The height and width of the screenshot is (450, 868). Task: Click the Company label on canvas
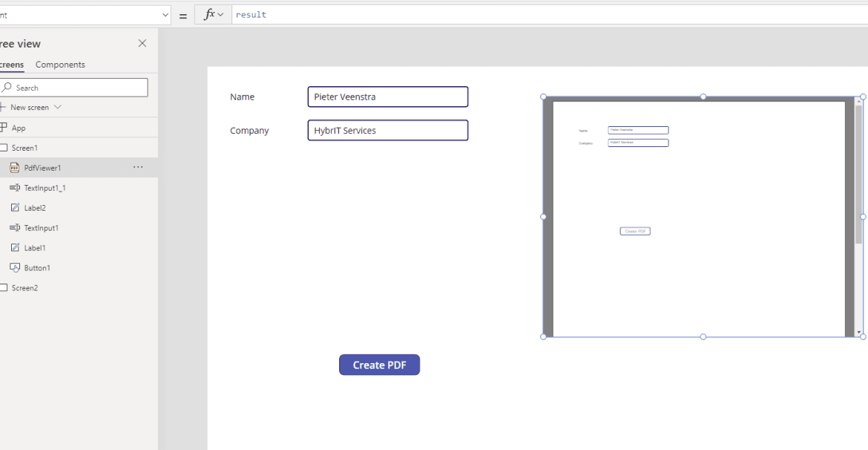point(250,130)
